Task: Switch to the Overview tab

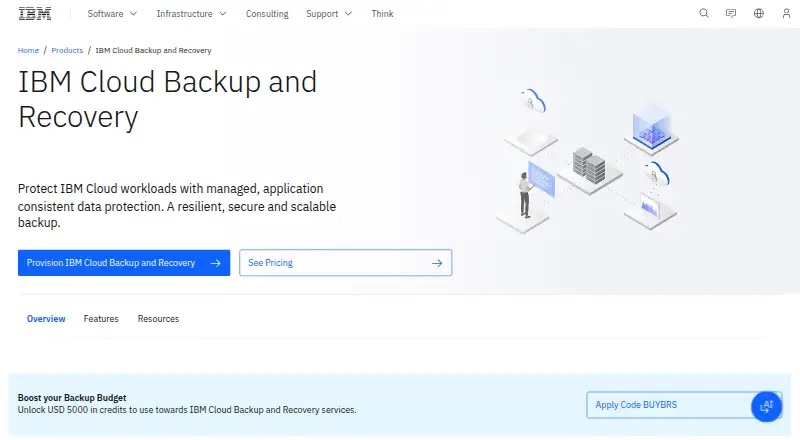Action: click(46, 319)
